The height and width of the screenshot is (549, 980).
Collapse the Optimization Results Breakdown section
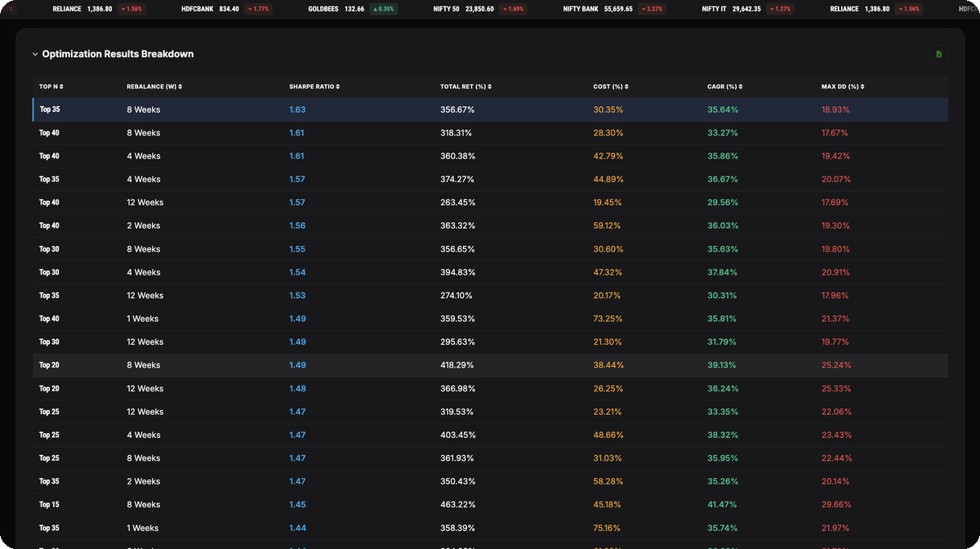tap(35, 54)
